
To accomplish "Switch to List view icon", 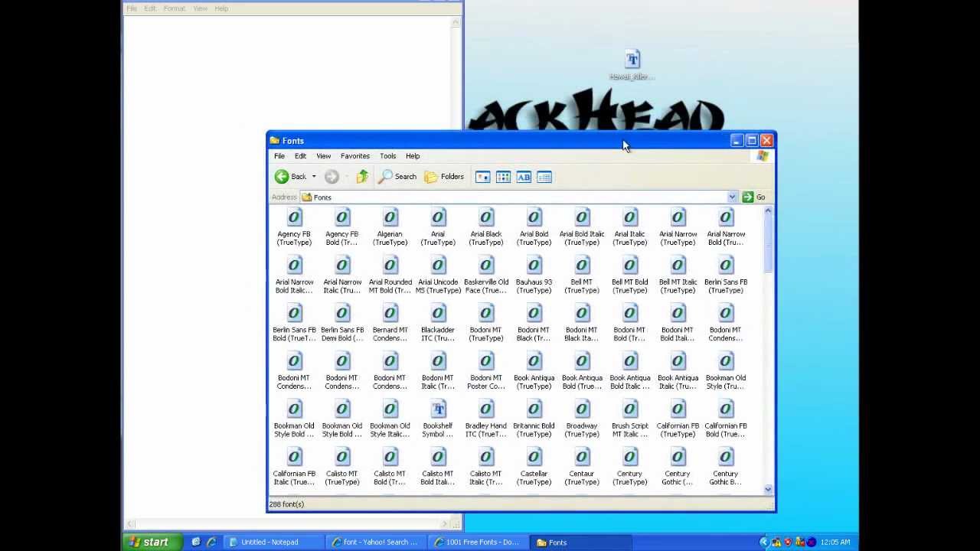I will point(503,177).
